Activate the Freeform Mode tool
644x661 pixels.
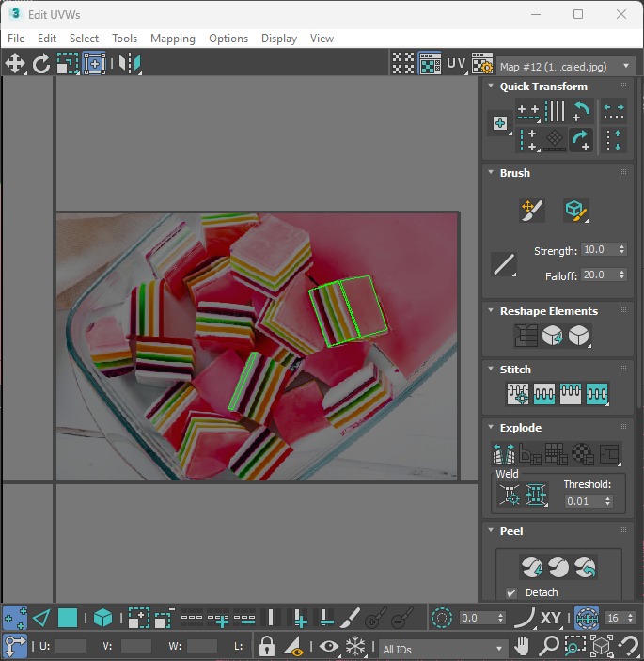(94, 64)
